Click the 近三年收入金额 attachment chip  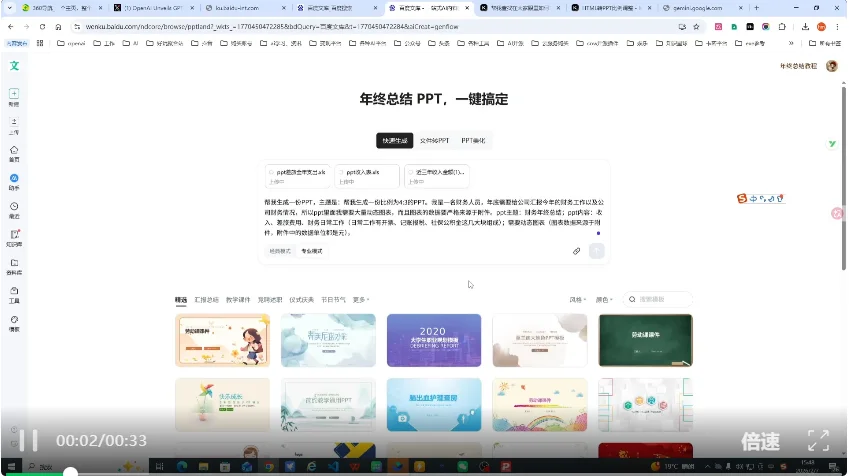tap(436, 176)
